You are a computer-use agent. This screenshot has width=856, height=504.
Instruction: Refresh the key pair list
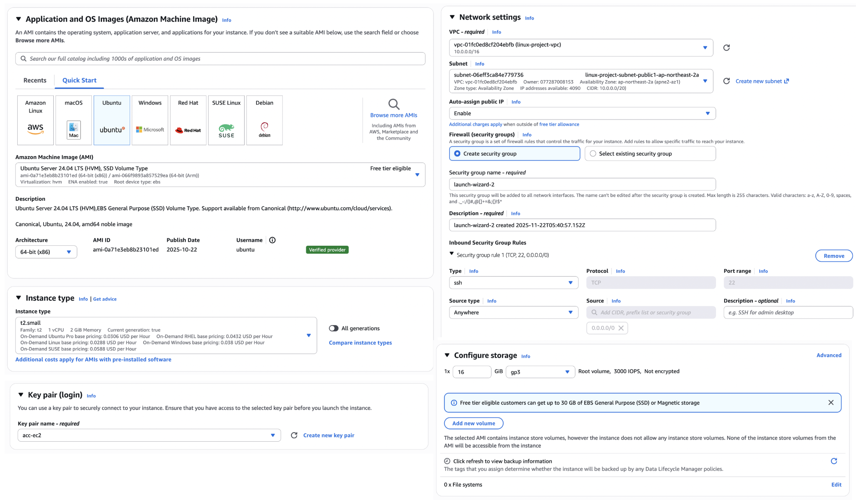point(294,435)
